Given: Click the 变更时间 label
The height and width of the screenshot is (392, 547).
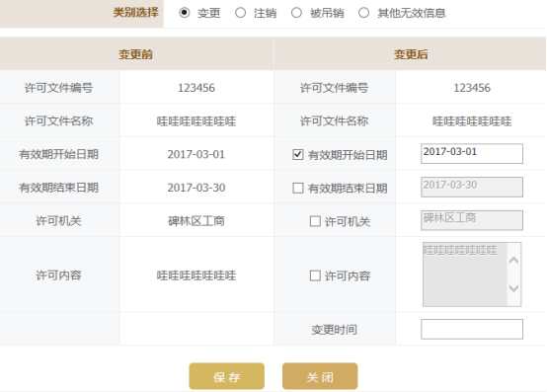Looking at the screenshot, I should click(334, 330).
